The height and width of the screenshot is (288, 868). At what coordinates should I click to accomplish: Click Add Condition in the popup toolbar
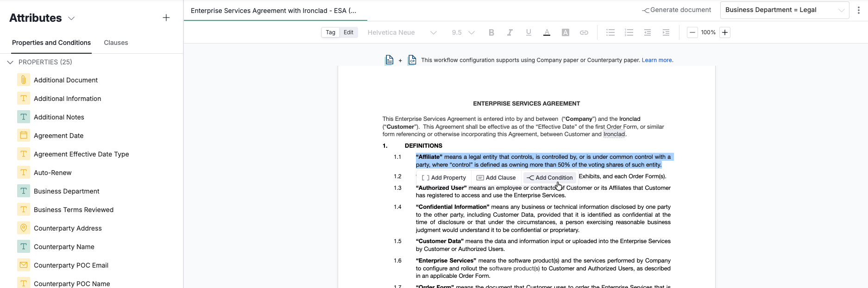[x=550, y=178]
